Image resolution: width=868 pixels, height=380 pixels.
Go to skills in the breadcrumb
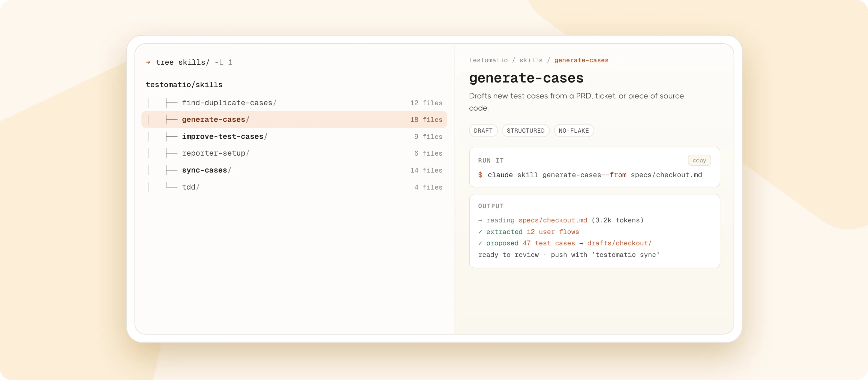531,60
